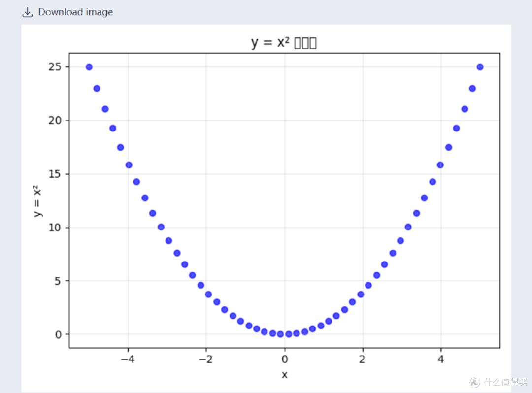Click the x-axis tick label −2
The height and width of the screenshot is (393, 532).
205,359
